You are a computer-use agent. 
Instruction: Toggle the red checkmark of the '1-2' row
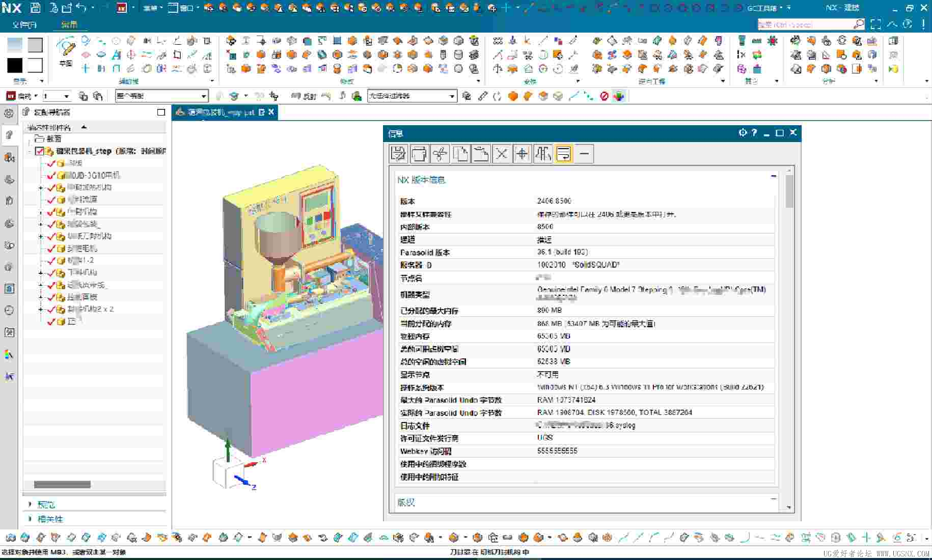(51, 260)
